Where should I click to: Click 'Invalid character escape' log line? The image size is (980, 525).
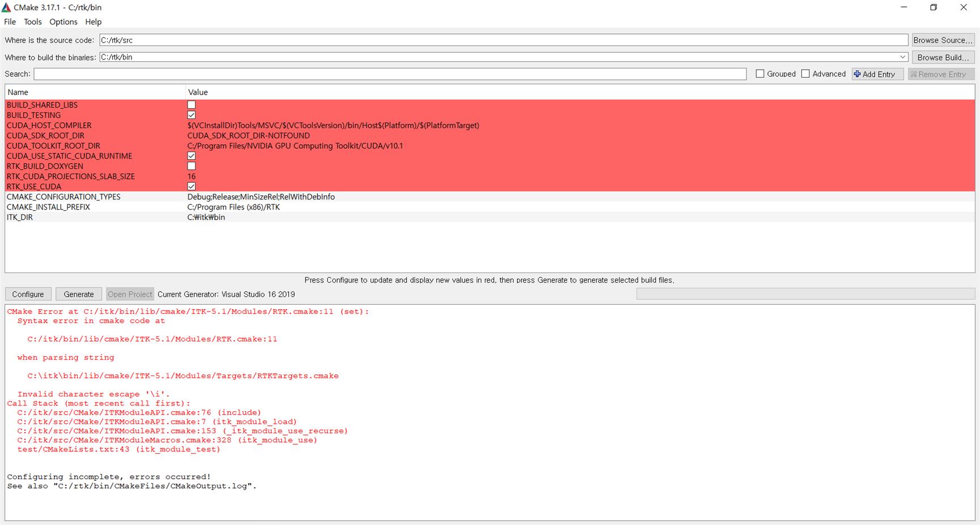pos(94,394)
